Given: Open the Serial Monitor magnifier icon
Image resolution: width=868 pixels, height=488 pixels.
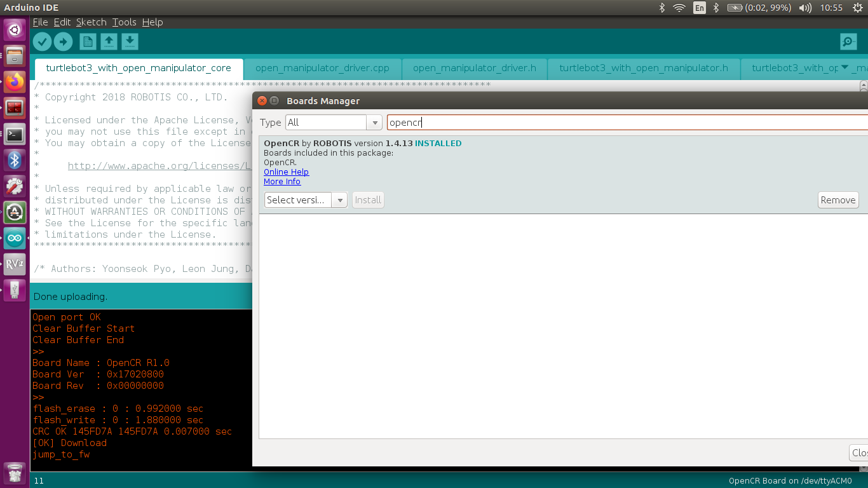Looking at the screenshot, I should [848, 42].
